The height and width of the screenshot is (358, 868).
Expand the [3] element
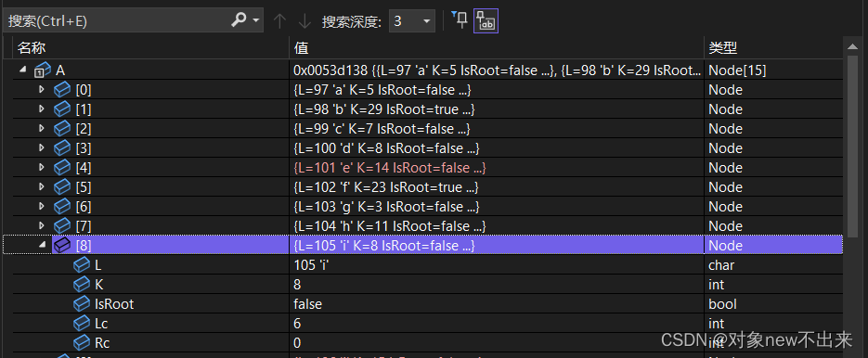click(x=41, y=147)
